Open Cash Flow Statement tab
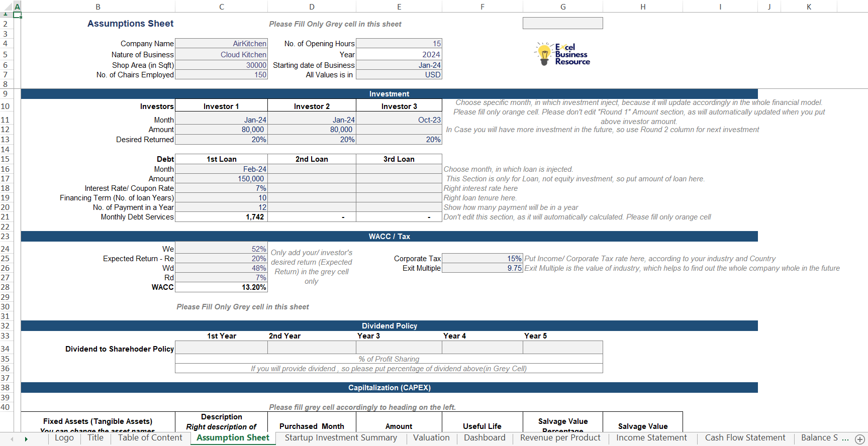This screenshot has width=868, height=446. click(x=745, y=438)
